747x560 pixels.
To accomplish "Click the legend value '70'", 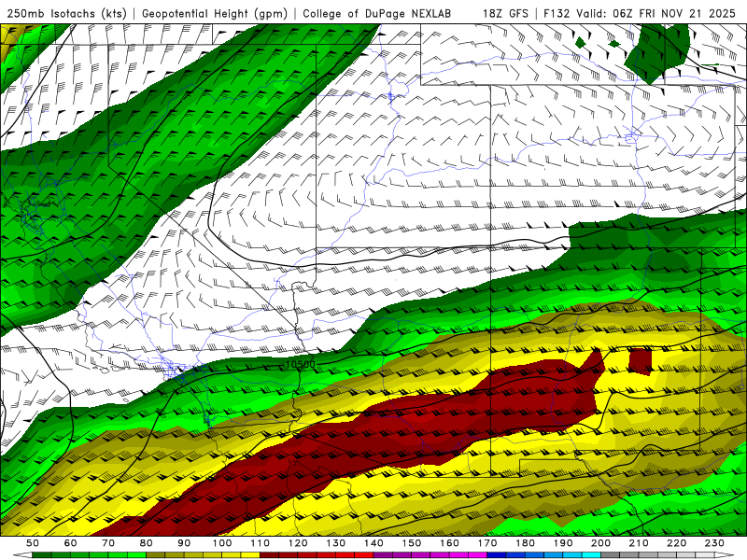I will click(x=108, y=543).
